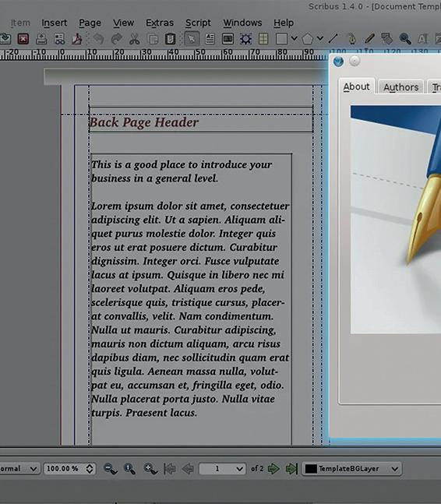This screenshot has height=504, width=441.
Task: Select the Insert Table tool
Action: pos(263,39)
